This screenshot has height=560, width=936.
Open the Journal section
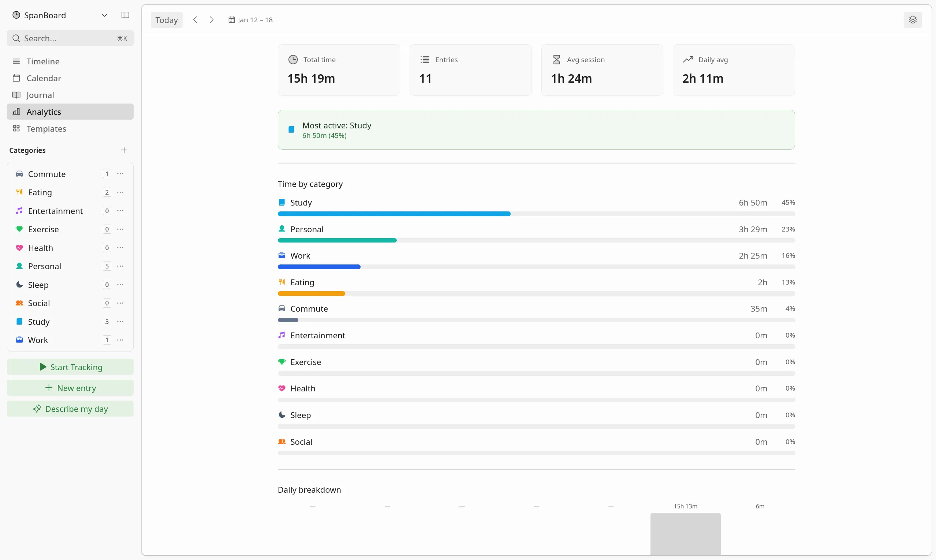40,95
